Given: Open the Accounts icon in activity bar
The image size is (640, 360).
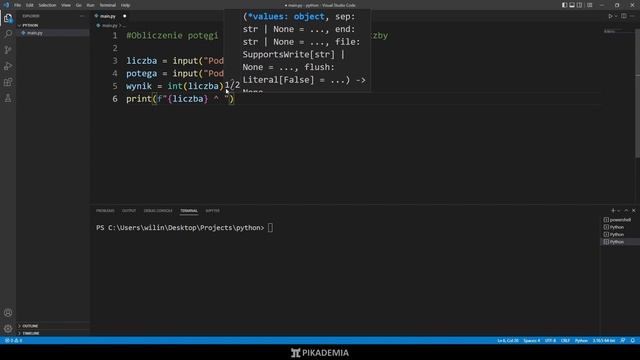Looking at the screenshot, I should (8, 313).
